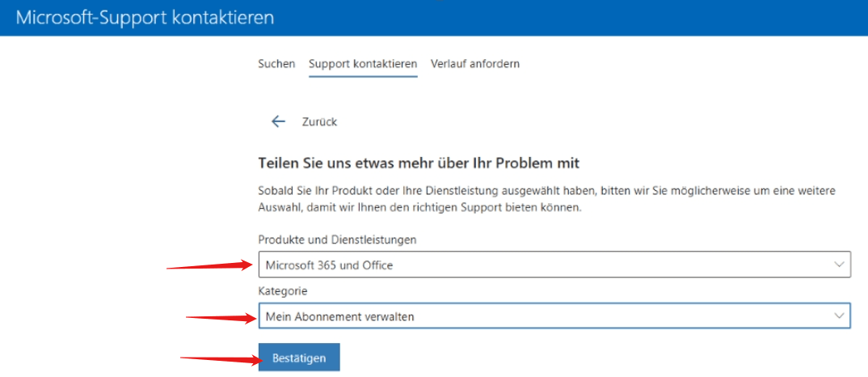Click the Microsoft-Support kontaktieren header title

[x=145, y=17]
